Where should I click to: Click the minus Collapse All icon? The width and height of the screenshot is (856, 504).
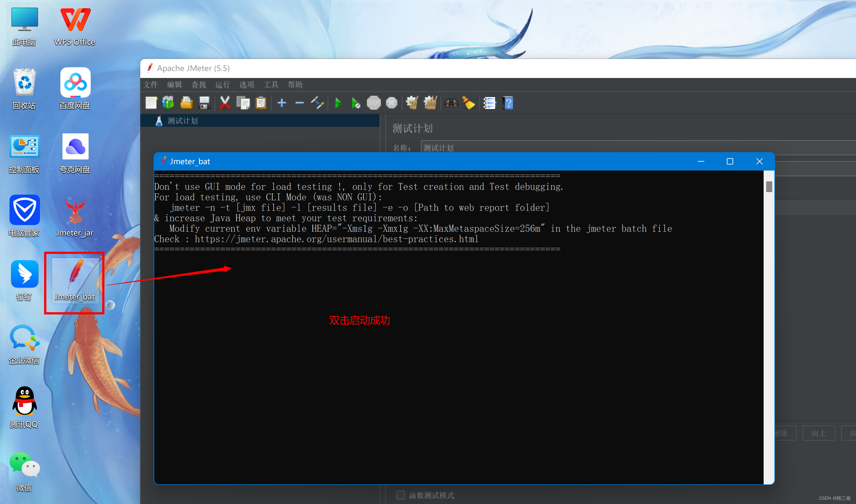(x=299, y=103)
